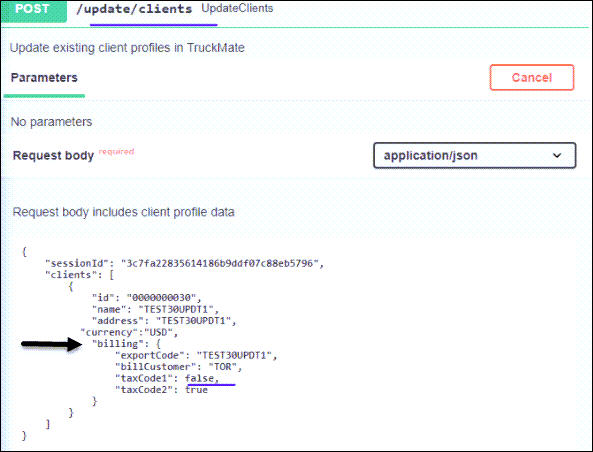Cancel the try-it-out request
The width and height of the screenshot is (593, 452).
[x=532, y=78]
